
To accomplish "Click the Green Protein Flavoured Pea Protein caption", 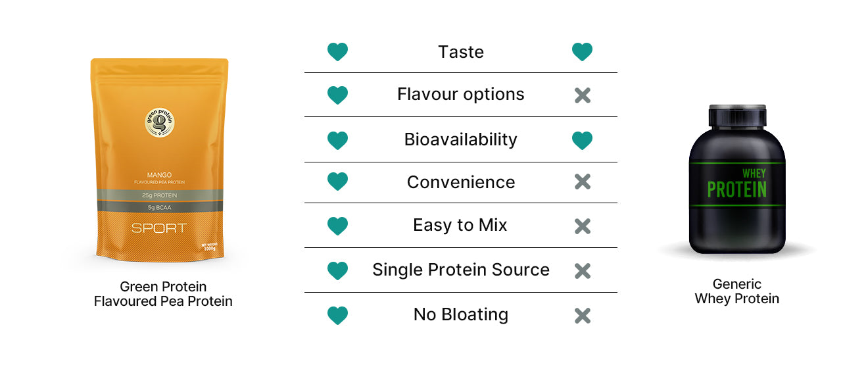I will pyautogui.click(x=163, y=294).
